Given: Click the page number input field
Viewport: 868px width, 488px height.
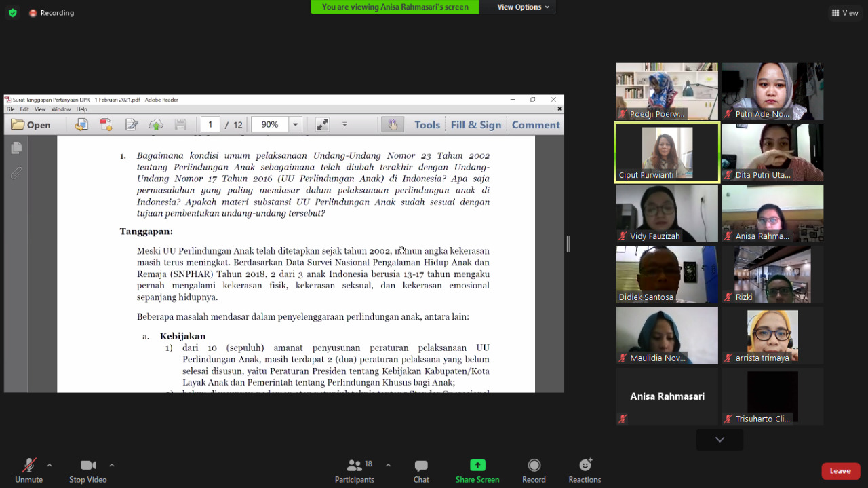Looking at the screenshot, I should click(x=210, y=125).
